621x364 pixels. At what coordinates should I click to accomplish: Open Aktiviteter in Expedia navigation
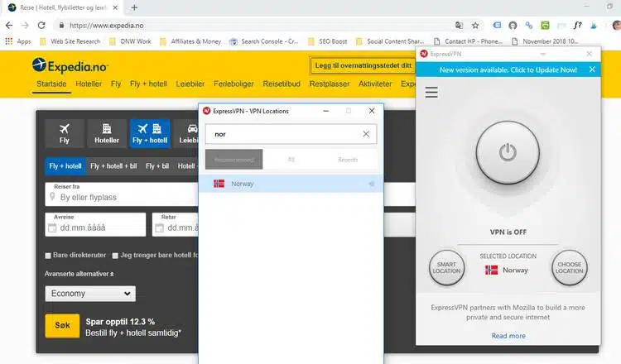click(375, 84)
